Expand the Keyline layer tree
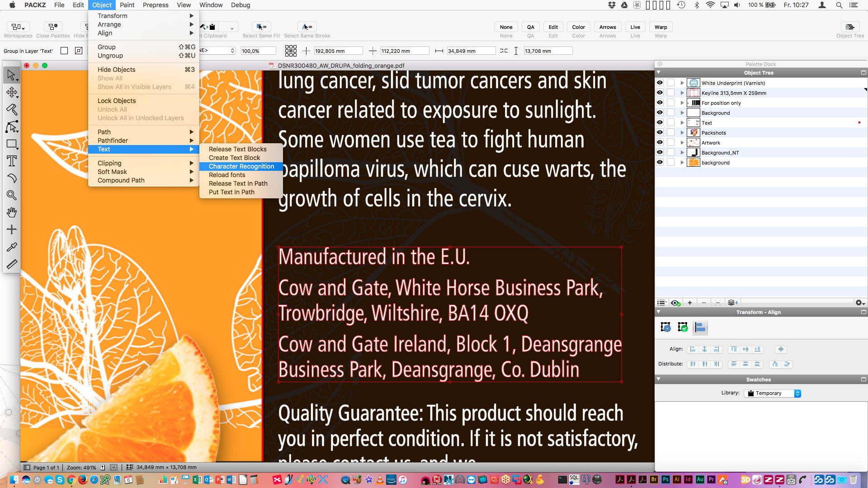Screen dimensions: 868x488 point(682,93)
